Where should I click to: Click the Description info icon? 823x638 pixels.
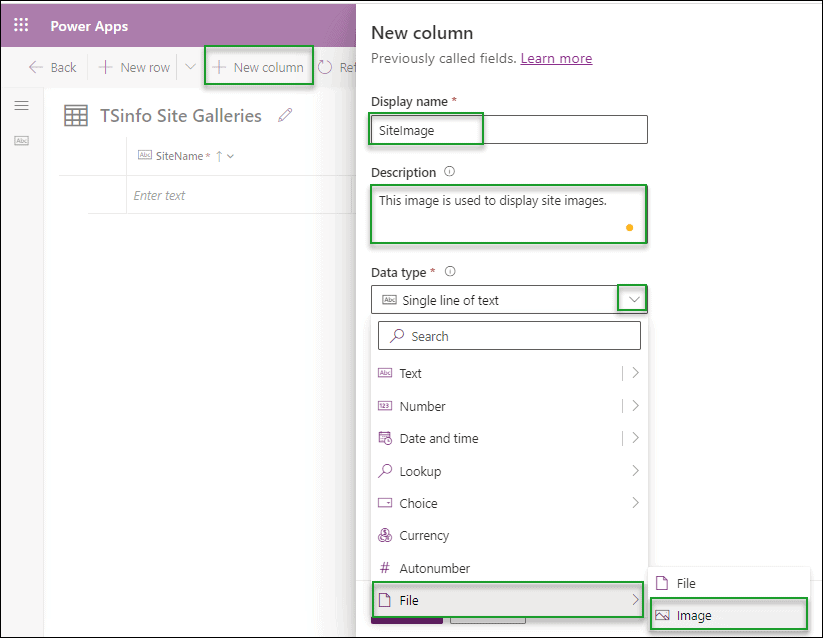449,172
